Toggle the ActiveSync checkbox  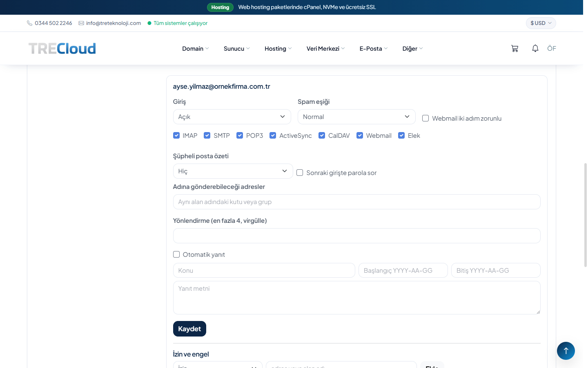tap(273, 135)
